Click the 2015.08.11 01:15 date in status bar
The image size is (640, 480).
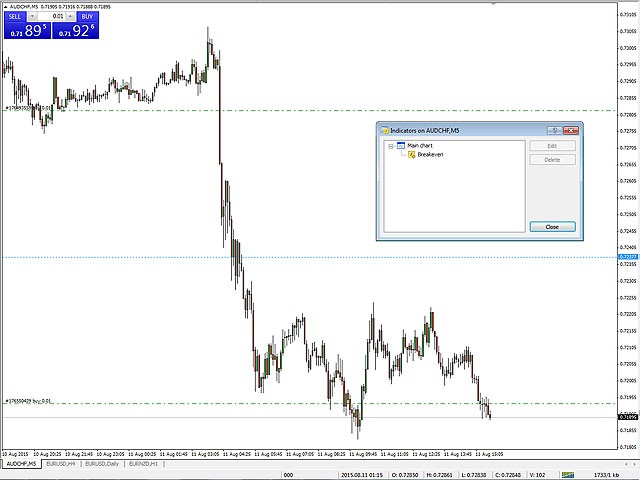point(362,475)
